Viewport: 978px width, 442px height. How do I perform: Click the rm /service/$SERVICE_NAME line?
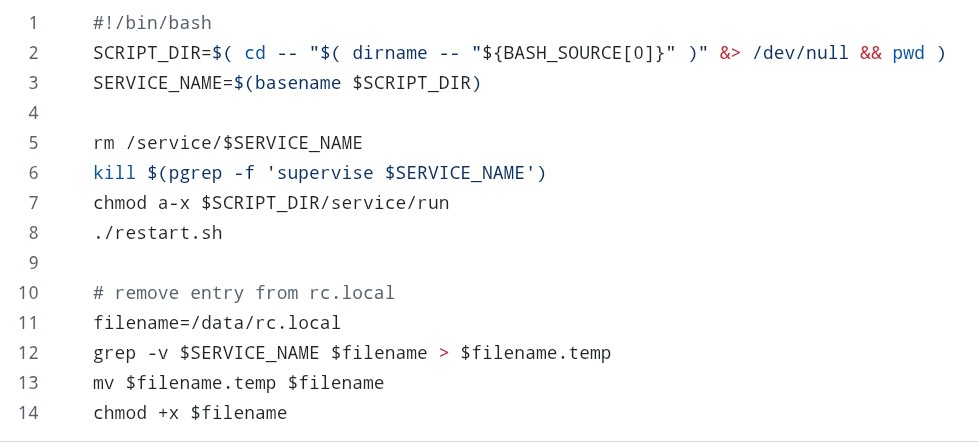coord(227,142)
